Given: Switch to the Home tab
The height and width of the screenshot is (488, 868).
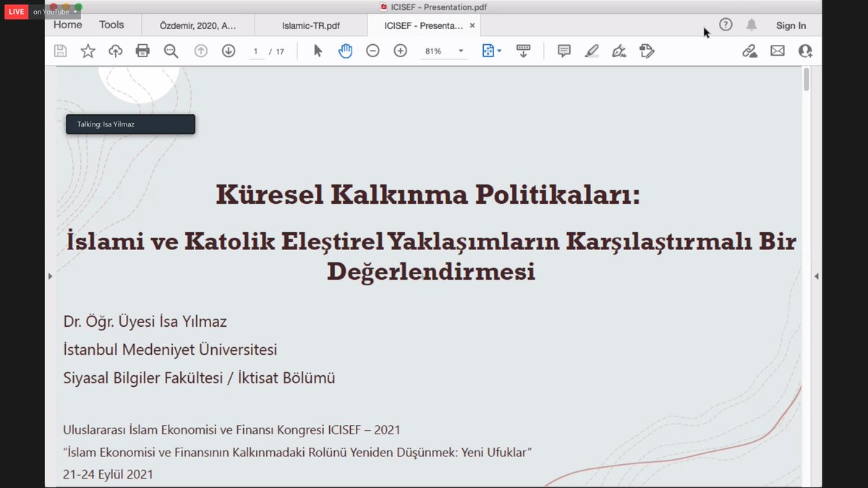Looking at the screenshot, I should (x=67, y=25).
